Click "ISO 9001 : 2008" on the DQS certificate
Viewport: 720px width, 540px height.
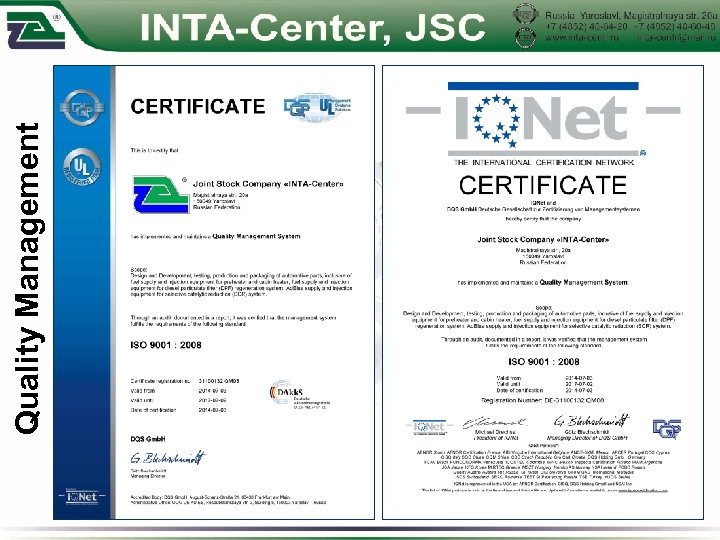point(166,345)
